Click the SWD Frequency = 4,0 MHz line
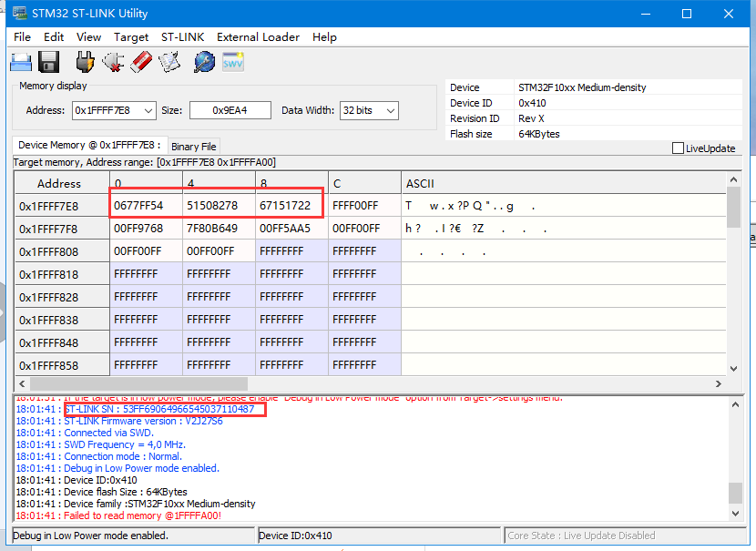This screenshot has width=756, height=551. click(100, 444)
